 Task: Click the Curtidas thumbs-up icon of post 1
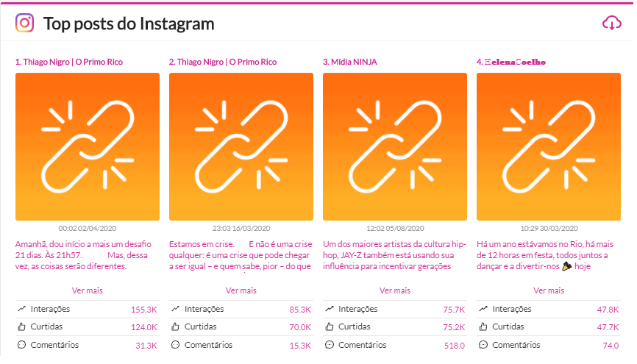click(21, 326)
